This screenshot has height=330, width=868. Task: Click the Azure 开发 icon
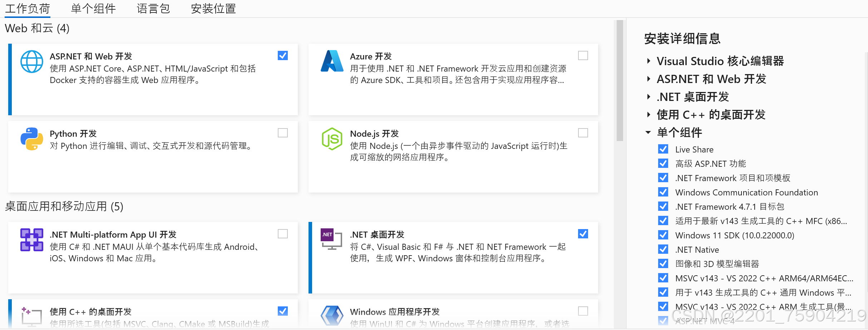[331, 61]
